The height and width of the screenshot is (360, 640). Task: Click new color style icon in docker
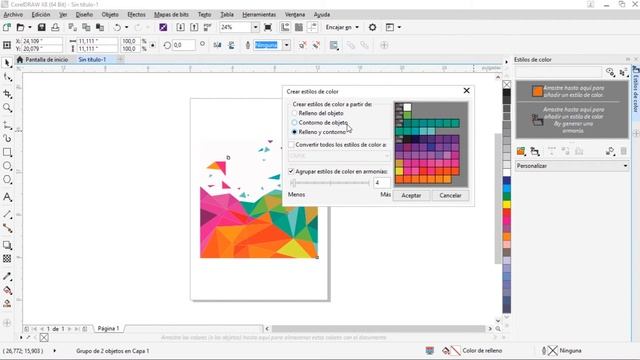point(521,151)
